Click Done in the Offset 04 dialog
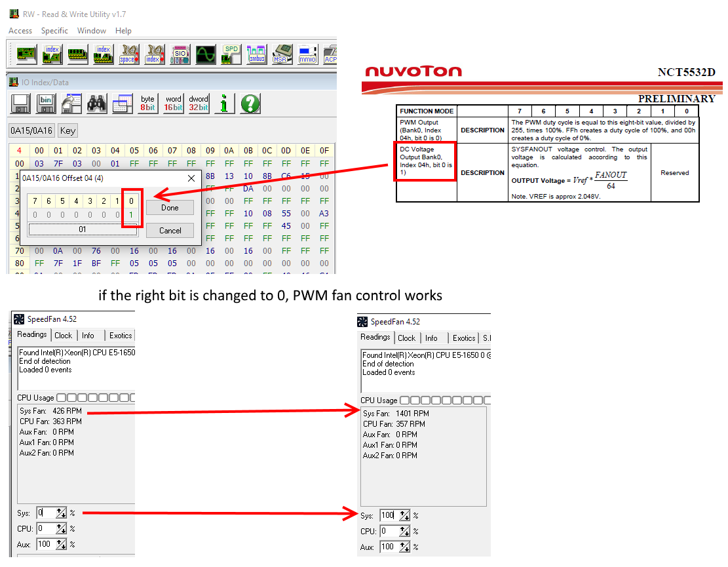Image resolution: width=728 pixels, height=567 pixels. pyautogui.click(x=170, y=208)
